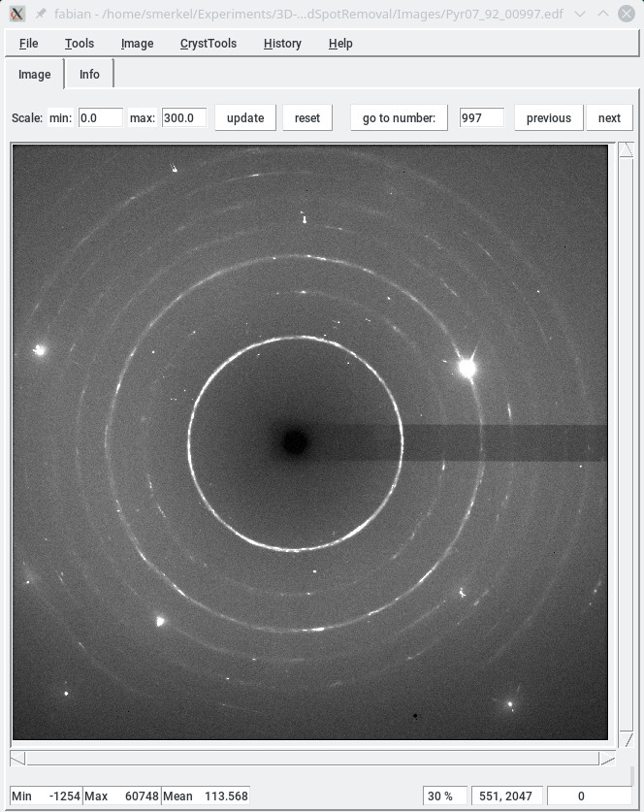Screen dimensions: 644x812
Task: Open the Tools menu
Action: click(x=80, y=44)
